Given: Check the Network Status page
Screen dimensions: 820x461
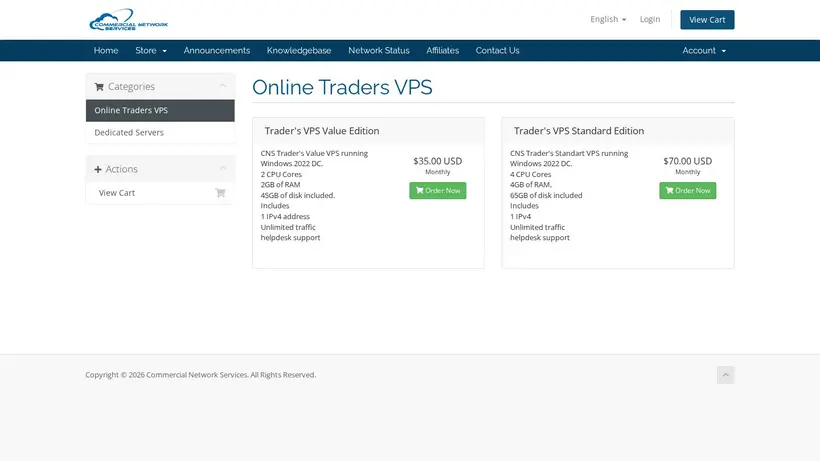Looking at the screenshot, I should (379, 51).
